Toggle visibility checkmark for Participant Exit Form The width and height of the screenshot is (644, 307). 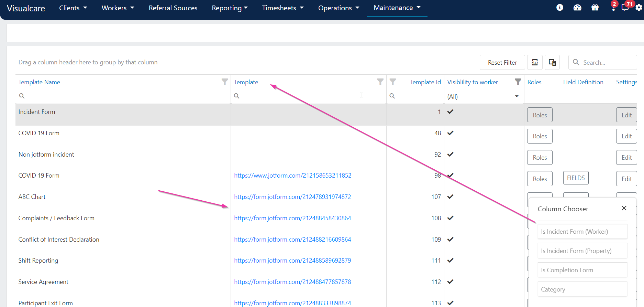click(451, 303)
